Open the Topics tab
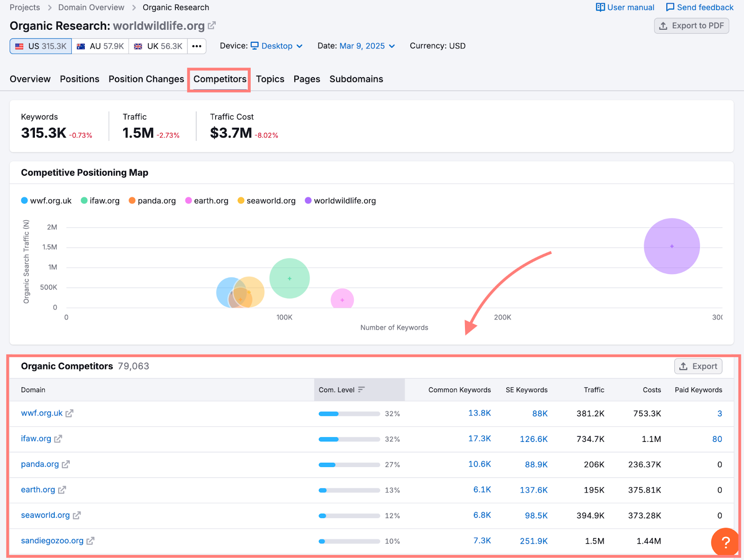This screenshot has width=744, height=560. (270, 79)
